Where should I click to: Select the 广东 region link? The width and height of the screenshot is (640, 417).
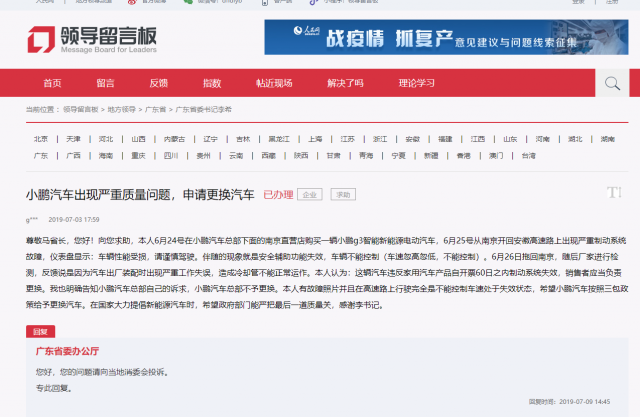pyautogui.click(x=41, y=155)
